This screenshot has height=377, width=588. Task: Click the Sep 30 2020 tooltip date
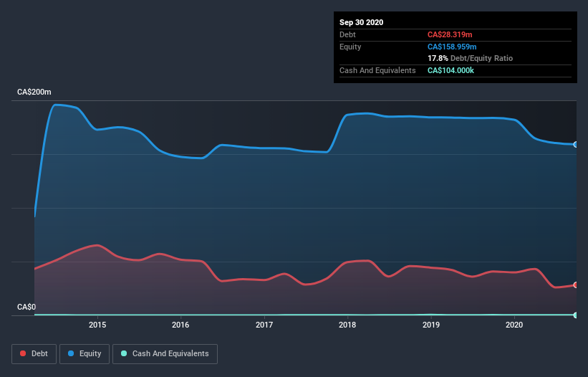[362, 22]
